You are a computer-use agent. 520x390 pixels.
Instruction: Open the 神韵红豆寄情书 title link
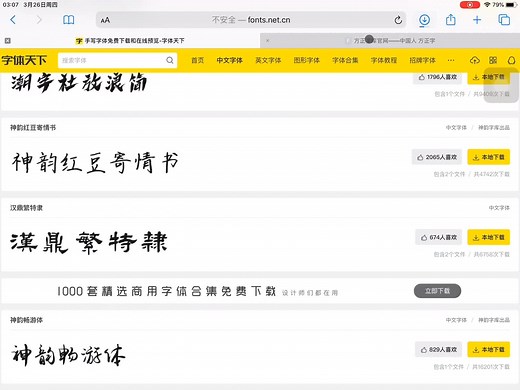coord(33,128)
